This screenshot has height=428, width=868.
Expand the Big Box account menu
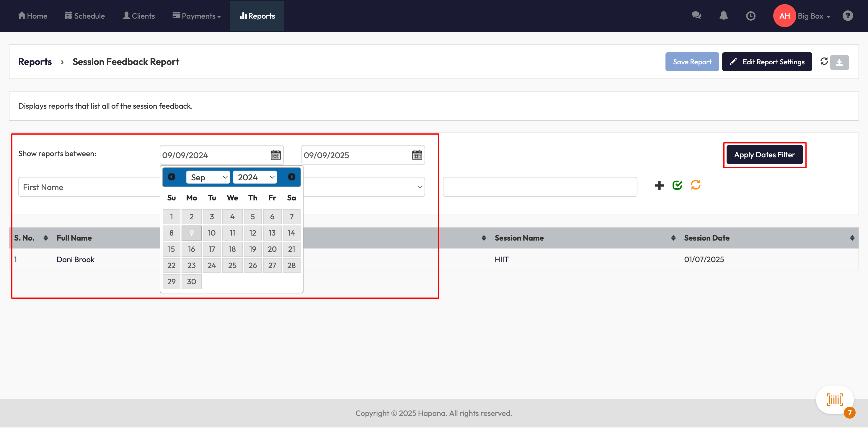pos(814,16)
